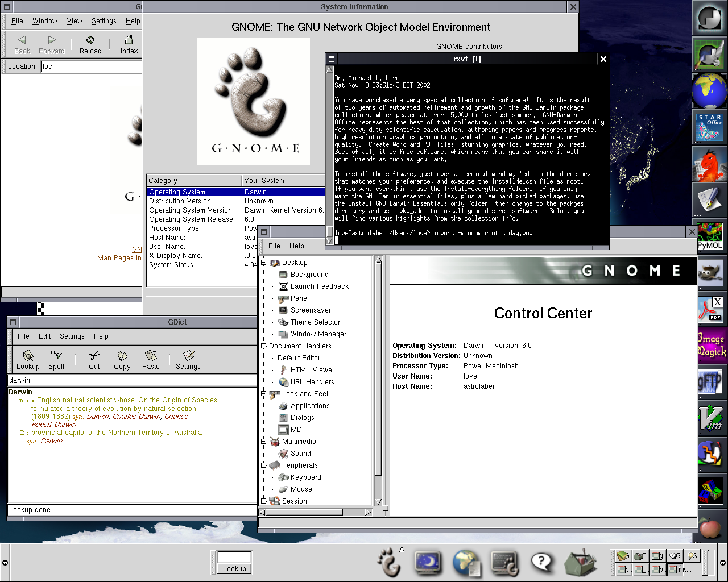Collapse the Multimedia tree branch

pyautogui.click(x=263, y=441)
